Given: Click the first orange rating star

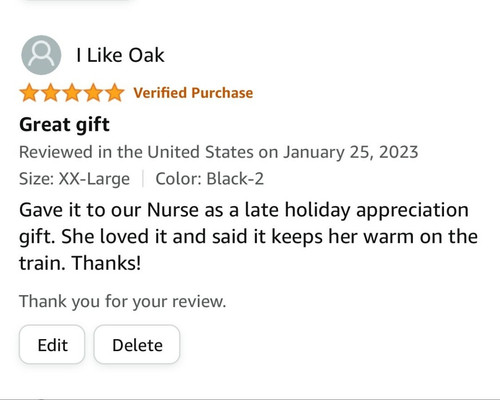Looking at the screenshot, I should tap(29, 93).
